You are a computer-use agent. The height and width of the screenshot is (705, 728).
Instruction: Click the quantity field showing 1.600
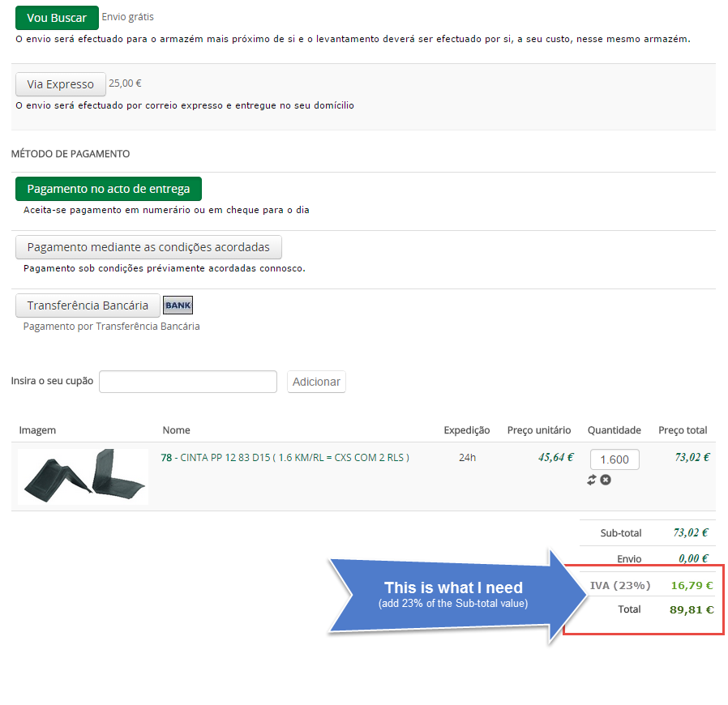click(x=614, y=459)
